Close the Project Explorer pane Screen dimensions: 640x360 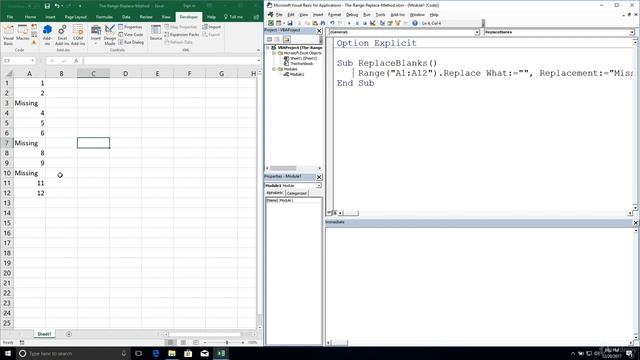coord(319,31)
